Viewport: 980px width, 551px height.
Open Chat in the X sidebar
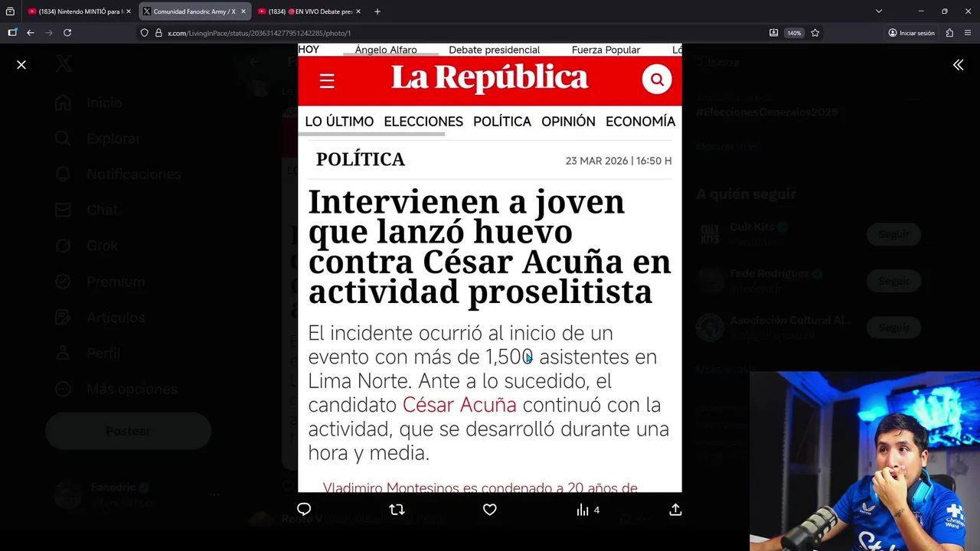point(86,210)
